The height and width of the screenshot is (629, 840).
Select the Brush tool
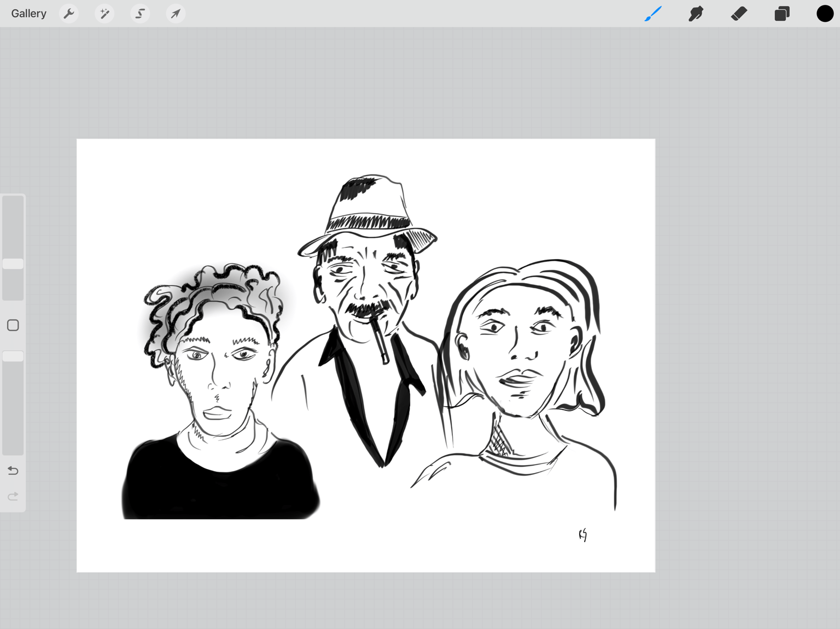(653, 14)
